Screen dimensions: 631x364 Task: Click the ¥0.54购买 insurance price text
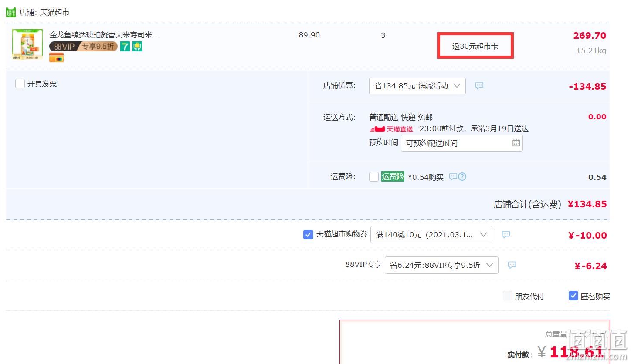click(x=426, y=177)
